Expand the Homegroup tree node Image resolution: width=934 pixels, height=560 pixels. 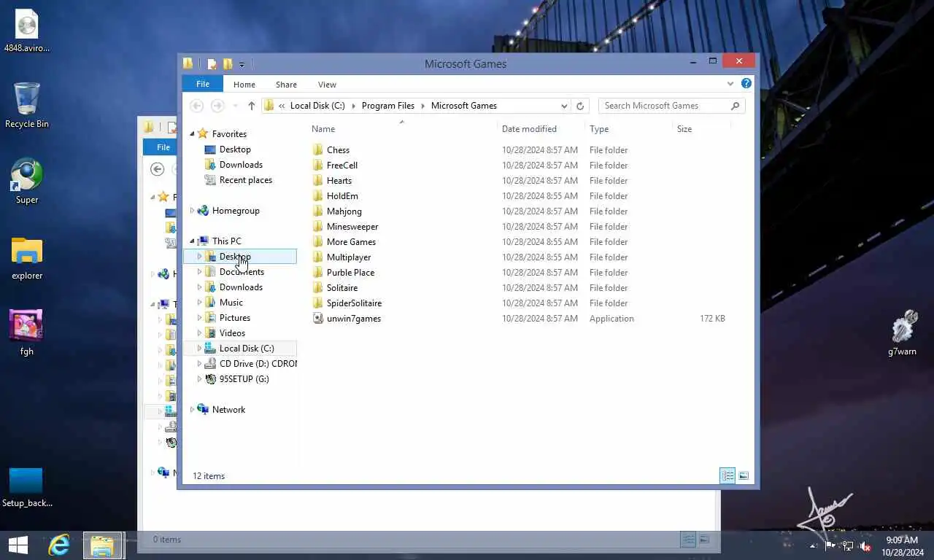pyautogui.click(x=192, y=211)
